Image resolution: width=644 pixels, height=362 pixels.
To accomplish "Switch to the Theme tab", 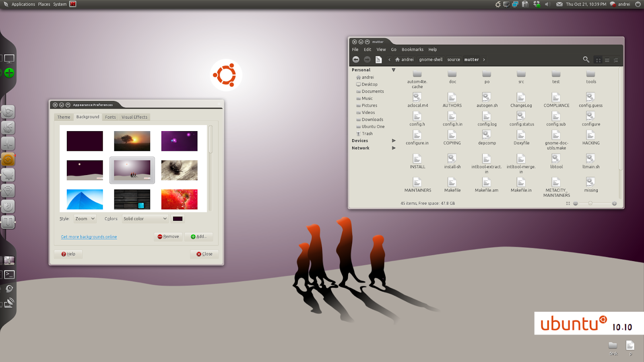I will 64,117.
